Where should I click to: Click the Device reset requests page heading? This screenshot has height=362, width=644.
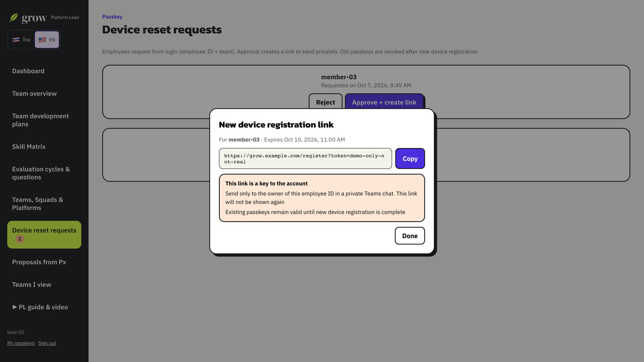tap(162, 29)
